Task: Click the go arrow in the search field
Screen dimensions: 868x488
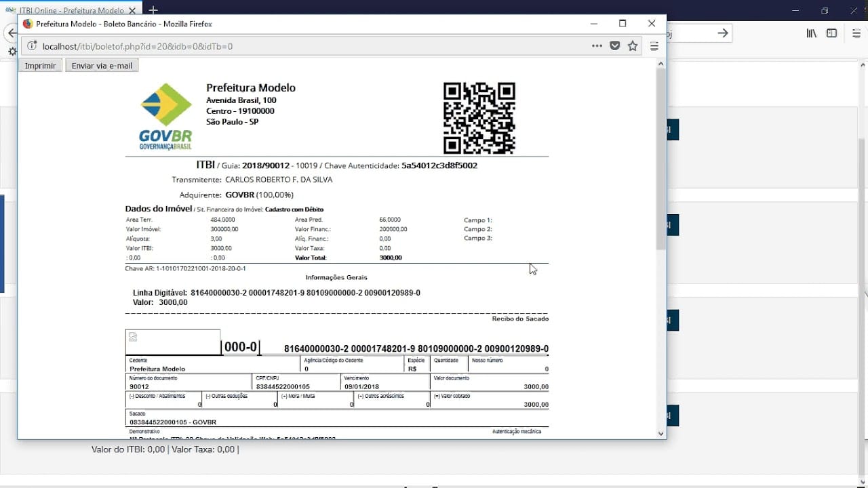Action: coord(722,33)
